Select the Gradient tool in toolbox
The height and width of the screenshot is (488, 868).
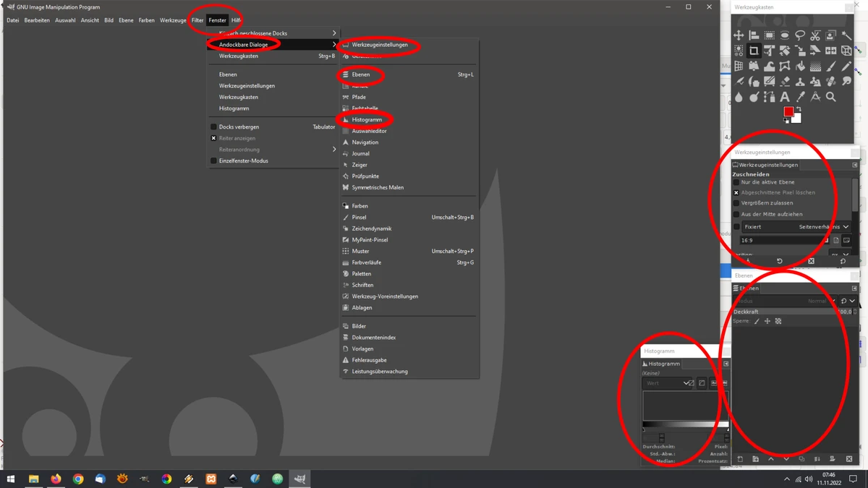[815, 66]
